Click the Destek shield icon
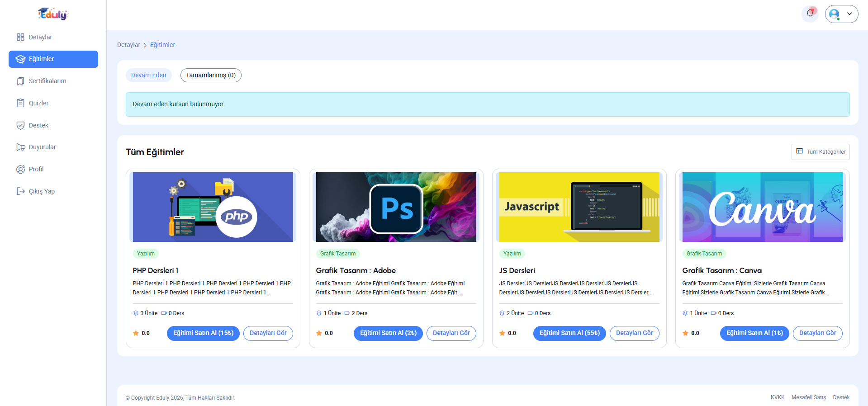 (20, 125)
